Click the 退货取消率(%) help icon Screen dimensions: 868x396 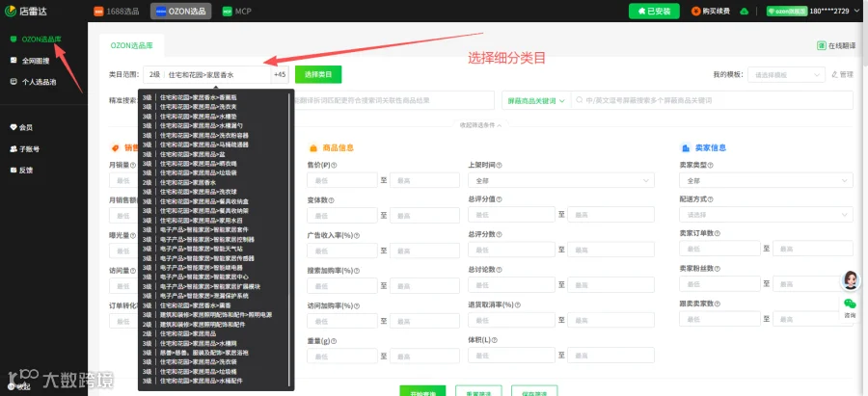point(517,304)
